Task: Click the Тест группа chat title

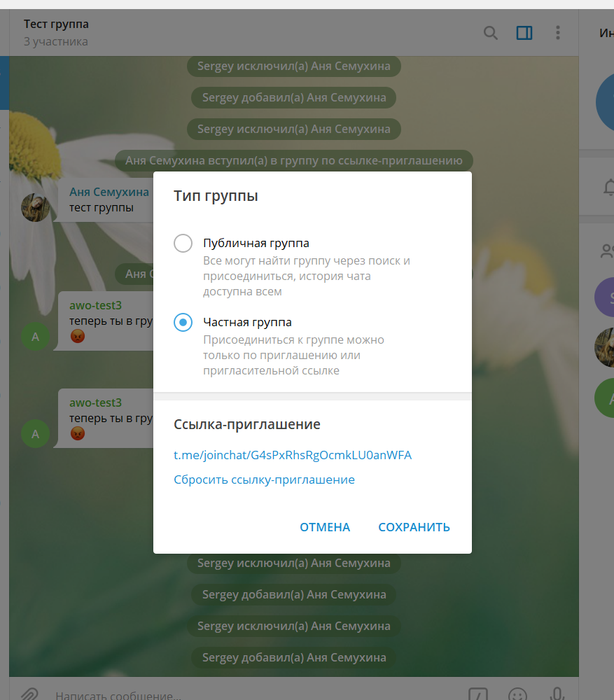Action: 56,24
